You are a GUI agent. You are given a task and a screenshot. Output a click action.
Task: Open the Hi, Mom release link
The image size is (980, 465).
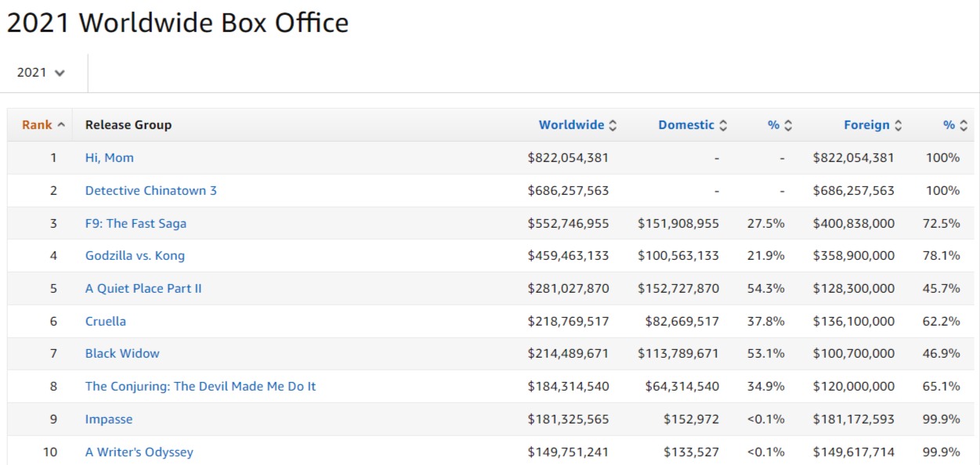(x=109, y=158)
